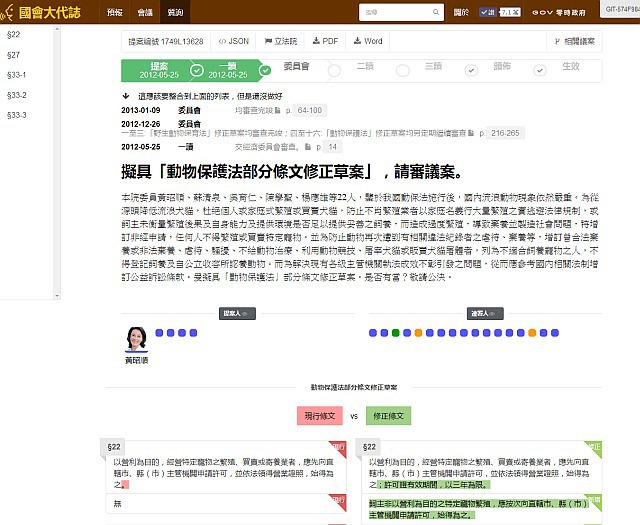The width and height of the screenshot is (640, 525).
Task: Open page range 216-265
Action: [x=505, y=133]
